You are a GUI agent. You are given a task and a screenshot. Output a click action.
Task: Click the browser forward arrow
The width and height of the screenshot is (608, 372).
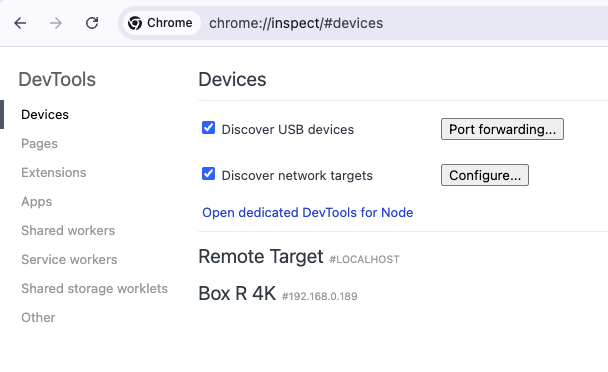(x=56, y=23)
